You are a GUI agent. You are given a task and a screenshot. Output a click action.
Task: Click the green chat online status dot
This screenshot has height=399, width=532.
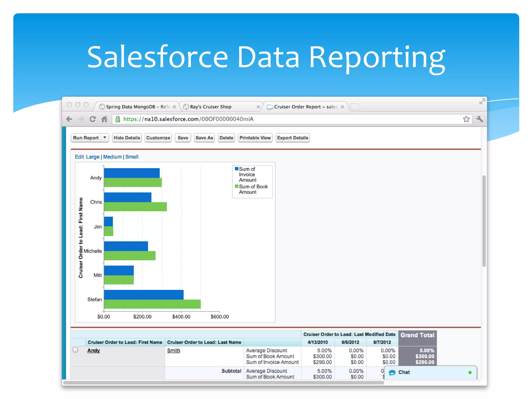pos(470,373)
